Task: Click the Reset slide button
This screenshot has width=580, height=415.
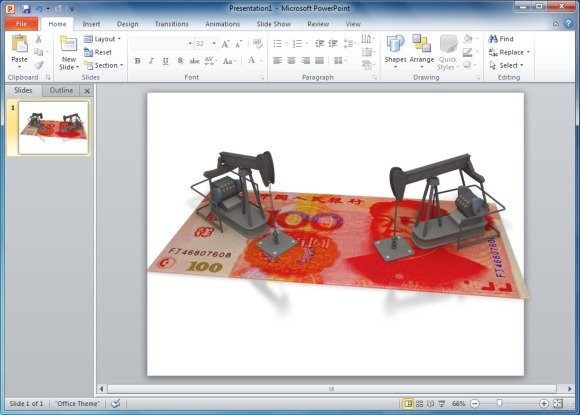Action: tap(98, 52)
